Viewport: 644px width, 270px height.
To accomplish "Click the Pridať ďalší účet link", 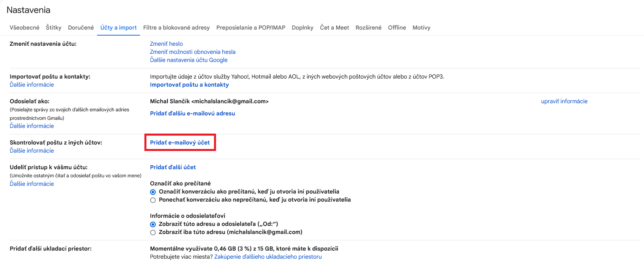I will click(173, 167).
